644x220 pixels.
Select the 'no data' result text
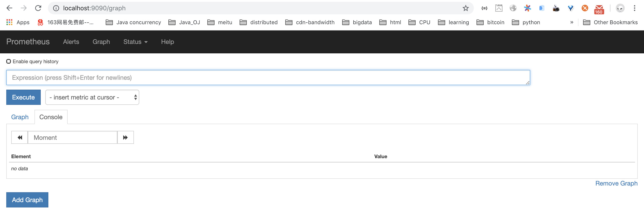pyautogui.click(x=19, y=168)
